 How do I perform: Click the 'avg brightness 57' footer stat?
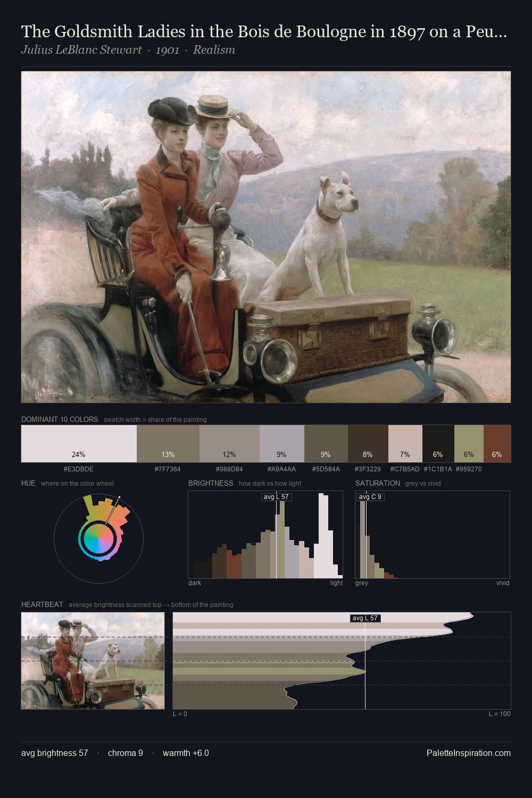[x=55, y=753]
